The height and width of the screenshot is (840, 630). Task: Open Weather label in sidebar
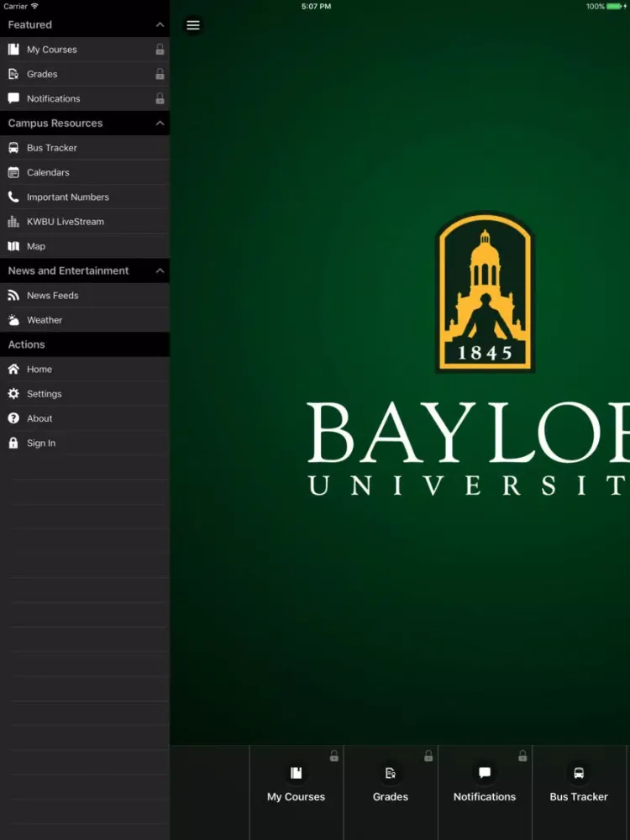[x=45, y=320]
